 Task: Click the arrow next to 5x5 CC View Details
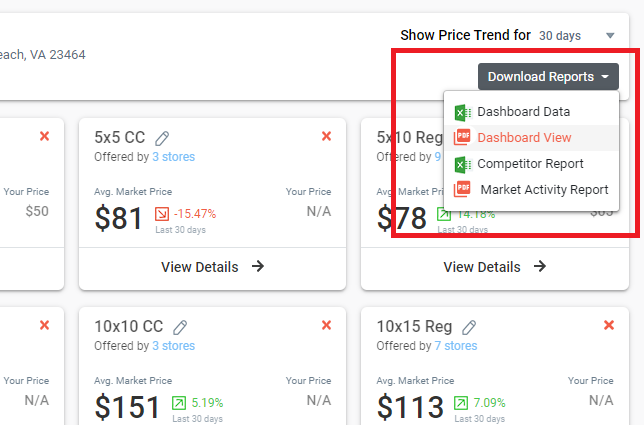pos(258,266)
